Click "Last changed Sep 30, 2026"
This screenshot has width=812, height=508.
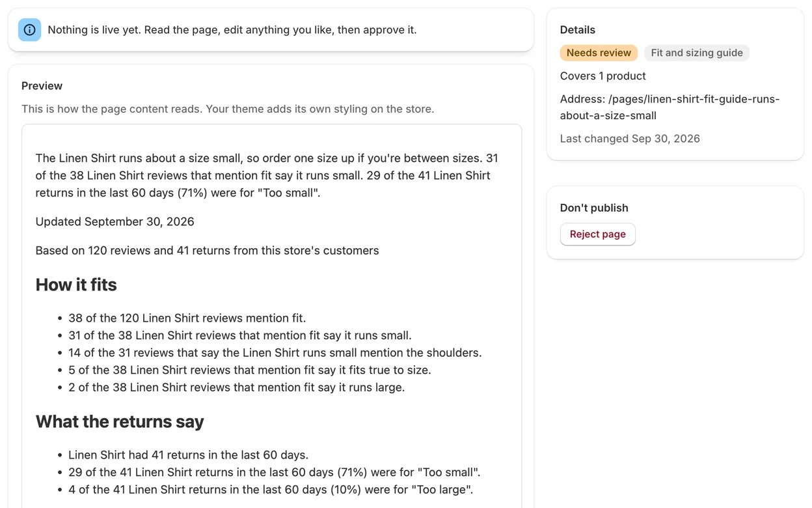(x=630, y=139)
